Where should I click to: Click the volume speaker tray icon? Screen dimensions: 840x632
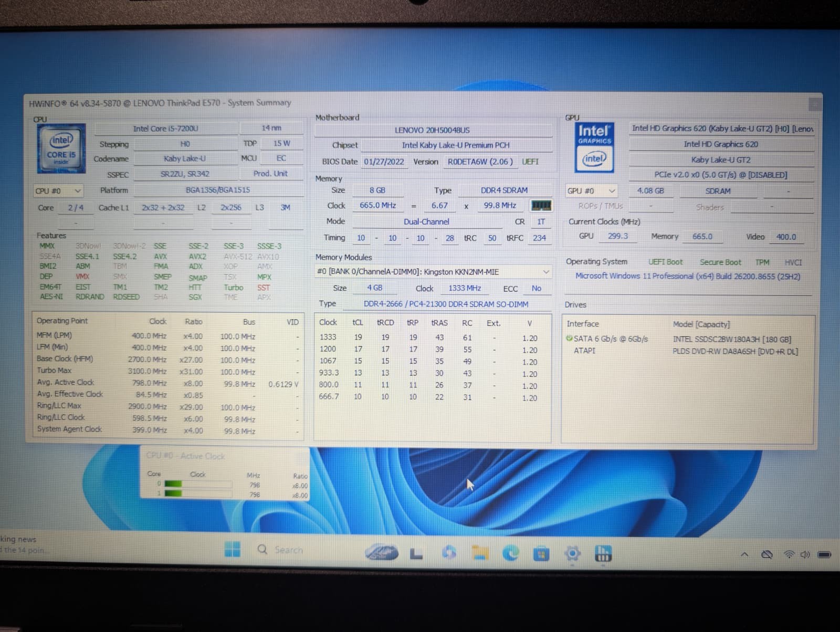click(805, 554)
